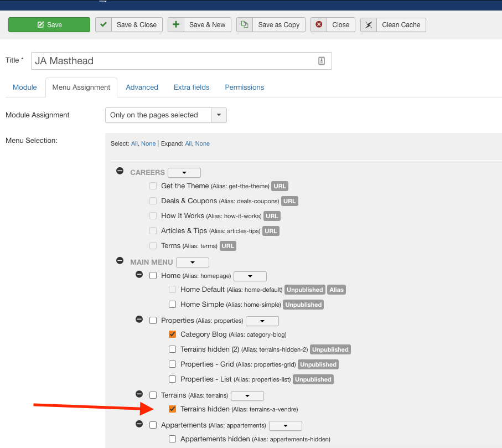This screenshot has width=502, height=448.
Task: Click the red Close X icon
Action: coord(318,25)
